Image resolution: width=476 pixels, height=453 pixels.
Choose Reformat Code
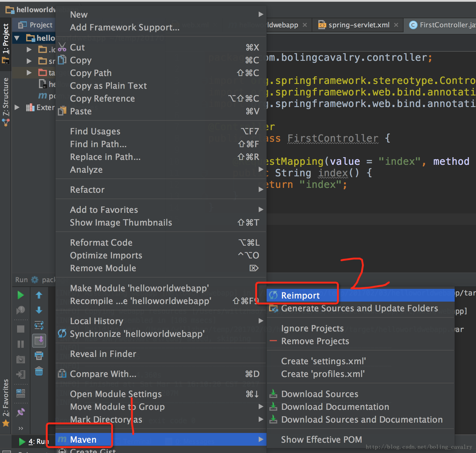pos(161,243)
